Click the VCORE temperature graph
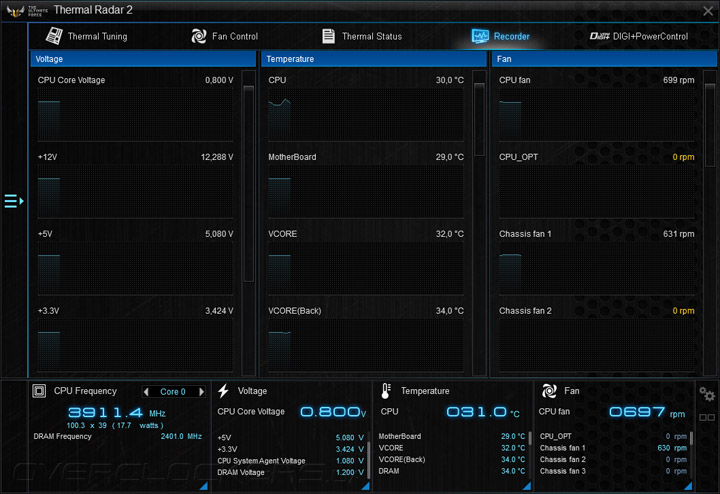 (x=366, y=269)
